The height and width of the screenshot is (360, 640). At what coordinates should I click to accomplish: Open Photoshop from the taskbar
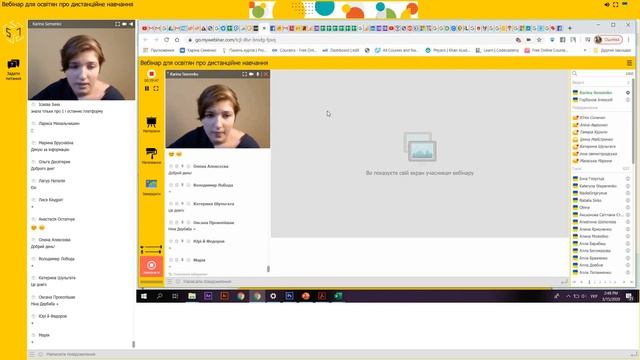(x=289, y=296)
